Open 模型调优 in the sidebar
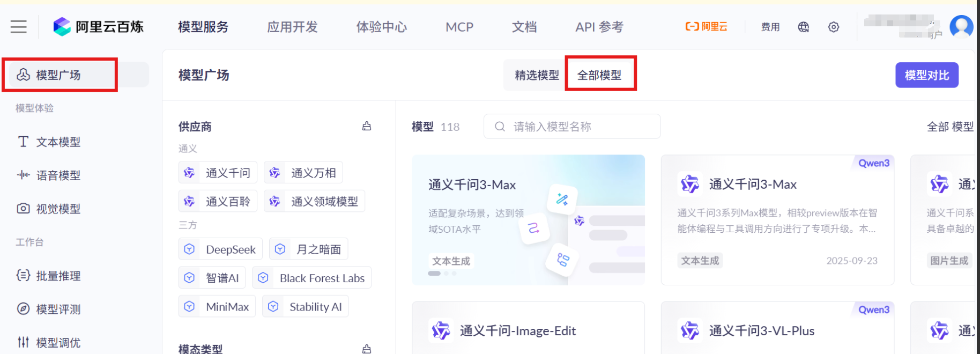The height and width of the screenshot is (354, 980). pyautogui.click(x=58, y=342)
